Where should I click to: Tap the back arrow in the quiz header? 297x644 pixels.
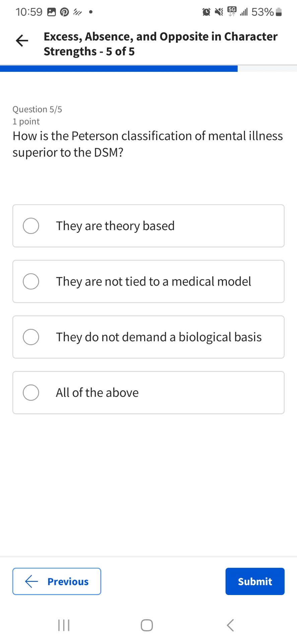tap(21, 41)
